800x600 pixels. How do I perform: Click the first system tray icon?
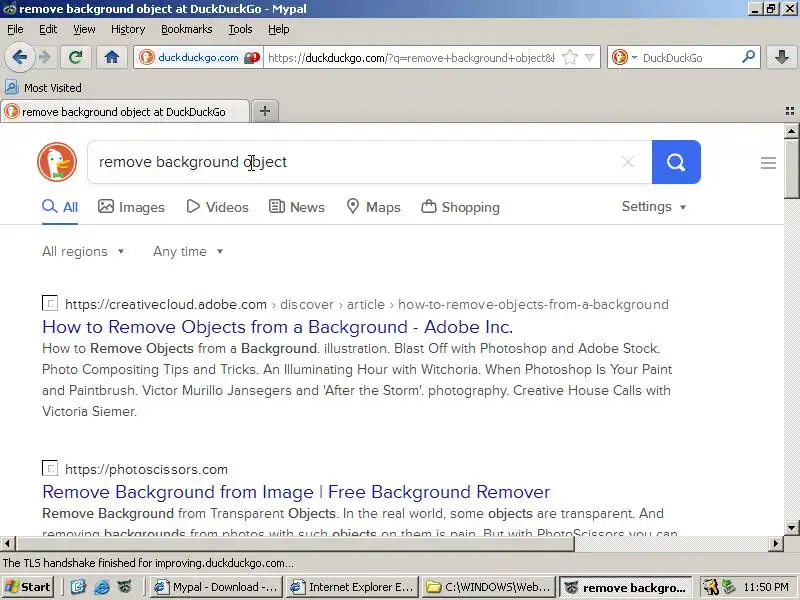(710, 587)
